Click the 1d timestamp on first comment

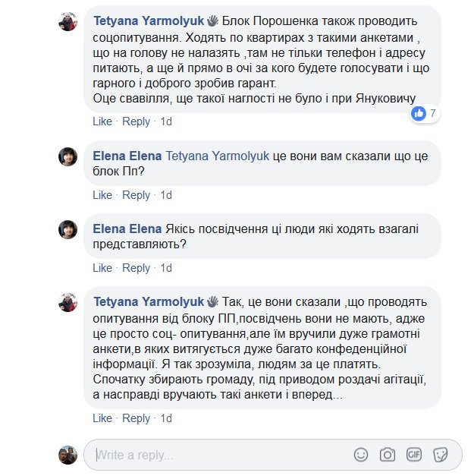click(166, 121)
